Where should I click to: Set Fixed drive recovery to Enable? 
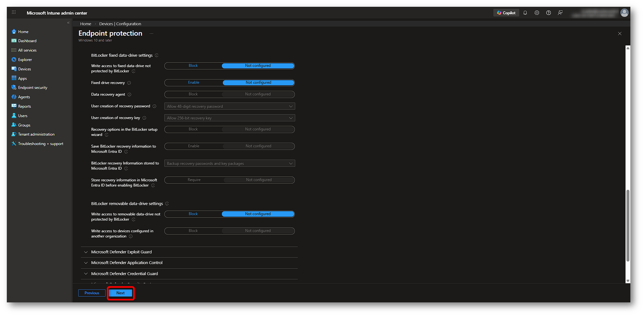coord(194,83)
